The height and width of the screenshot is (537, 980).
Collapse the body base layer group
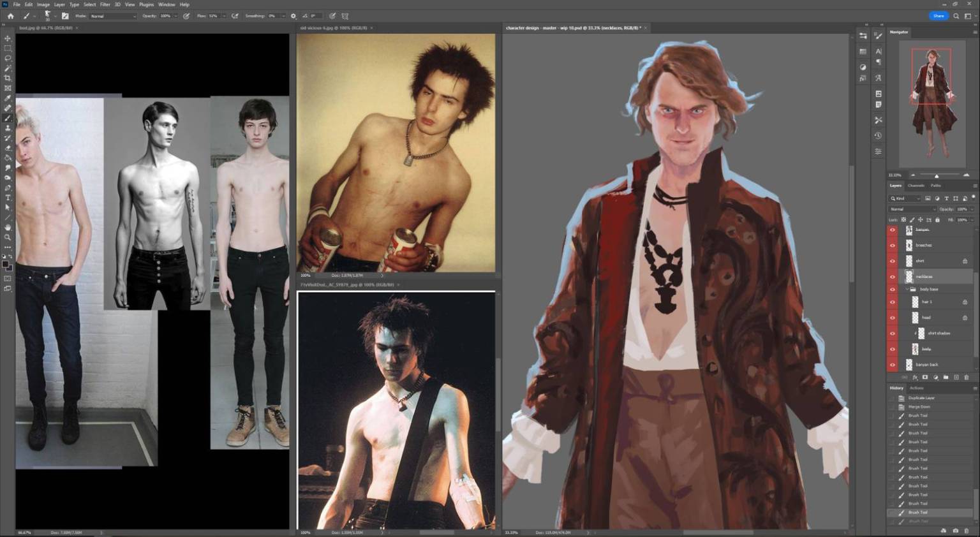[907, 289]
